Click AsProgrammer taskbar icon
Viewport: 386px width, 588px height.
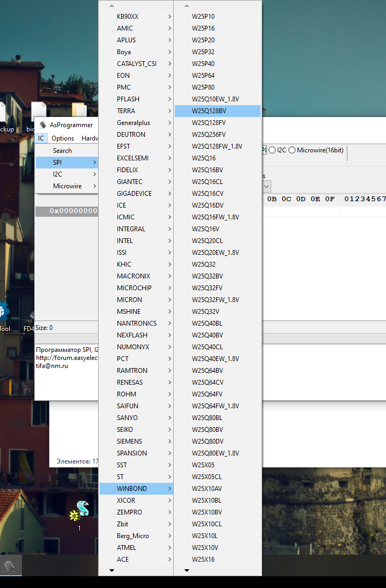[9, 565]
